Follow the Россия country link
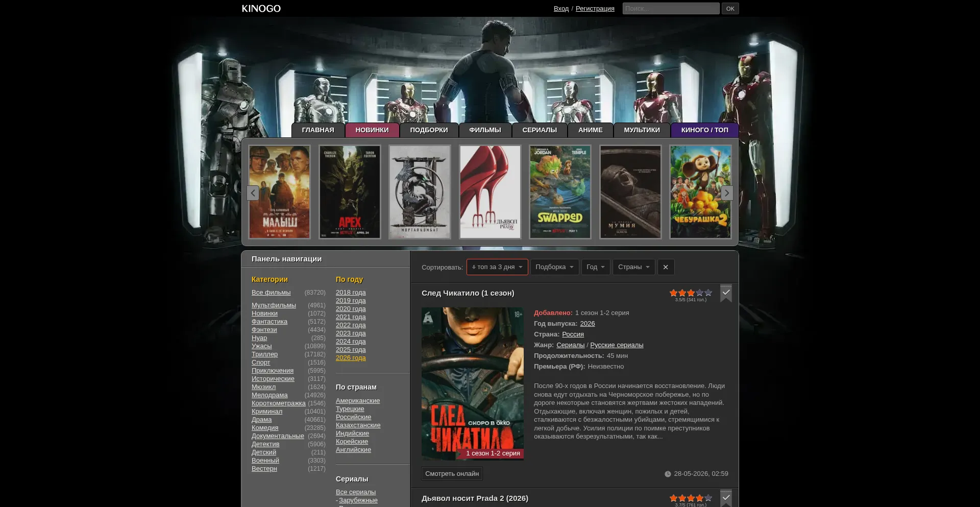980x507 pixels. (x=573, y=334)
